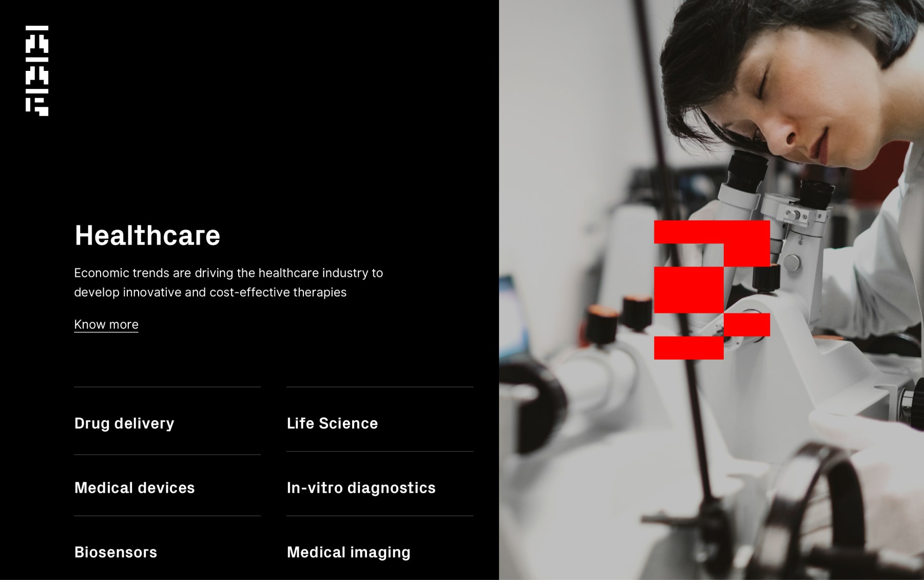924x580 pixels.
Task: Click the divider line above Drug delivery
Action: 167,387
